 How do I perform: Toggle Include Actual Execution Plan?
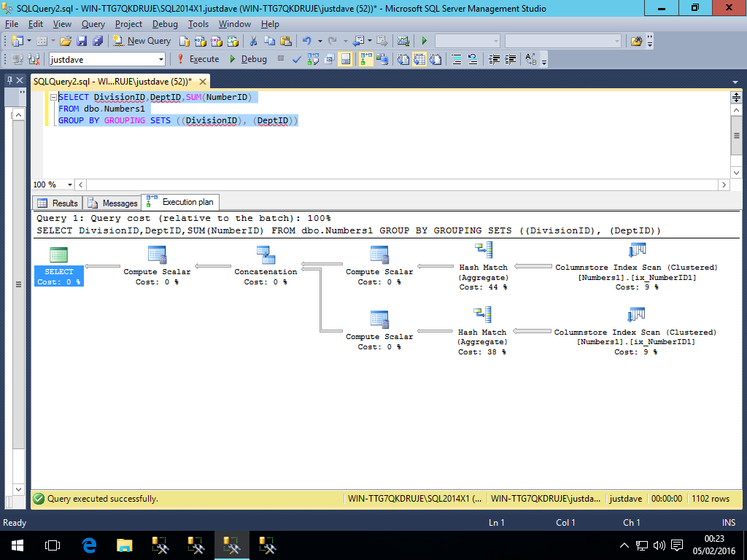[365, 59]
